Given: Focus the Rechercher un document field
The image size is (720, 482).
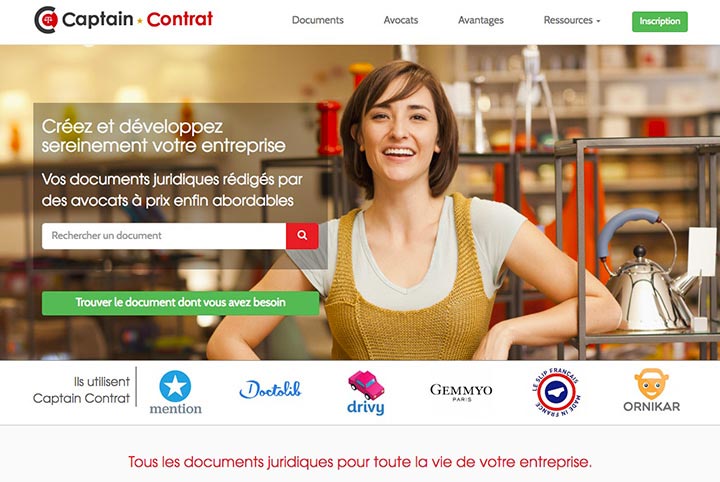Looking at the screenshot, I should pyautogui.click(x=164, y=236).
